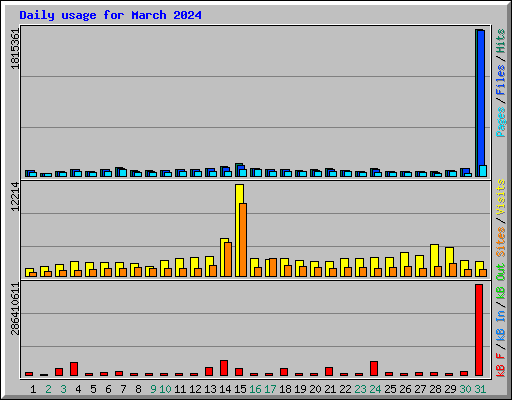The image size is (512, 400).
Task: Click day label 21 on the x-axis
Action: (x=330, y=389)
